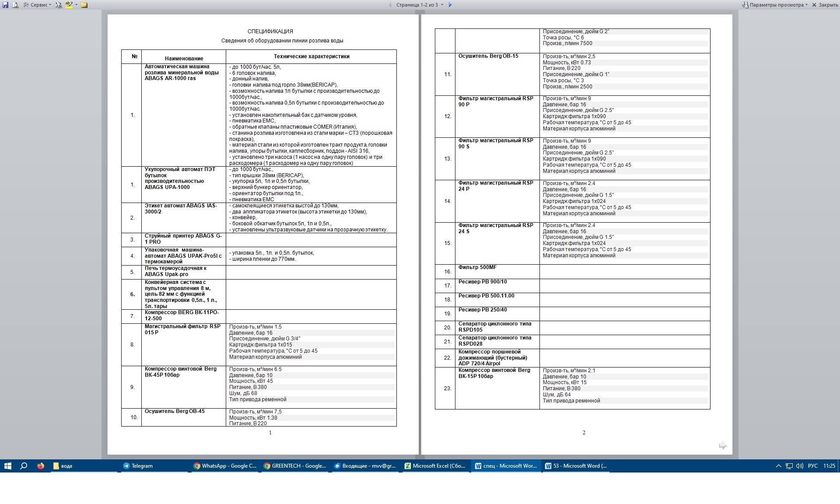Click the new note folder icon
The height and width of the screenshot is (504, 840).
pyautogui.click(x=84, y=5)
